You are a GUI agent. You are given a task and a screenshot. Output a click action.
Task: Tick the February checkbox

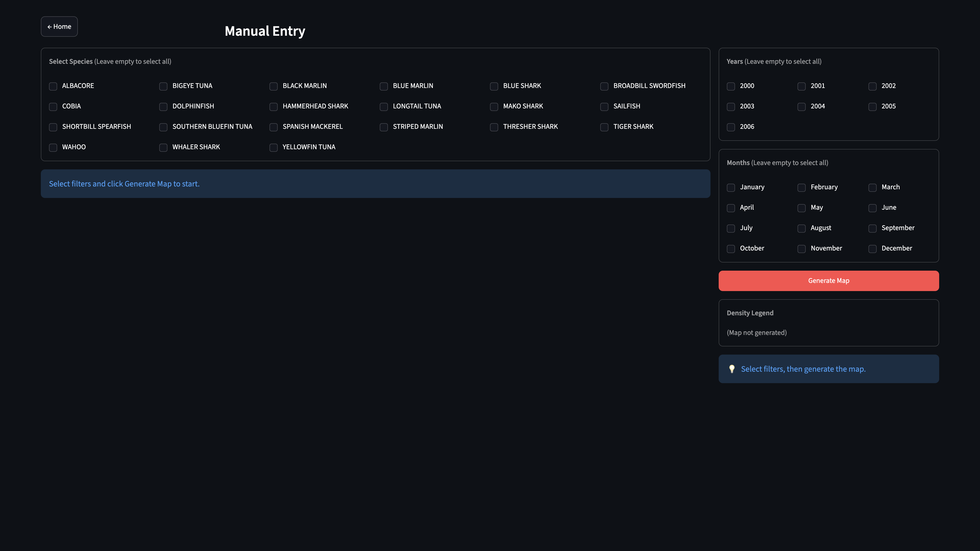coord(802,187)
